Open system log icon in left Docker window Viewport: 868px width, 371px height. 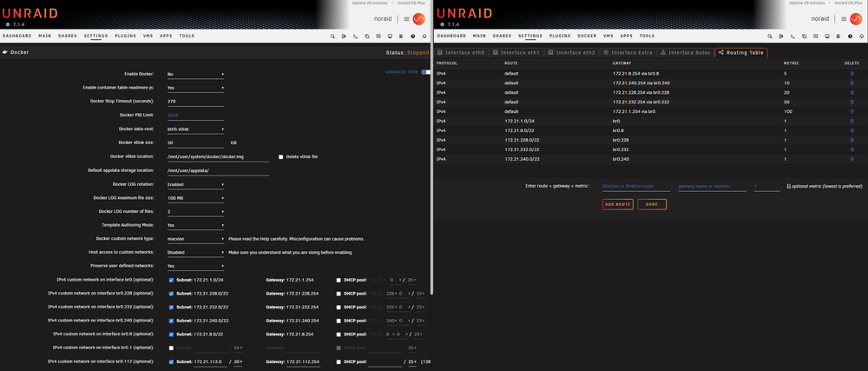[x=401, y=36]
